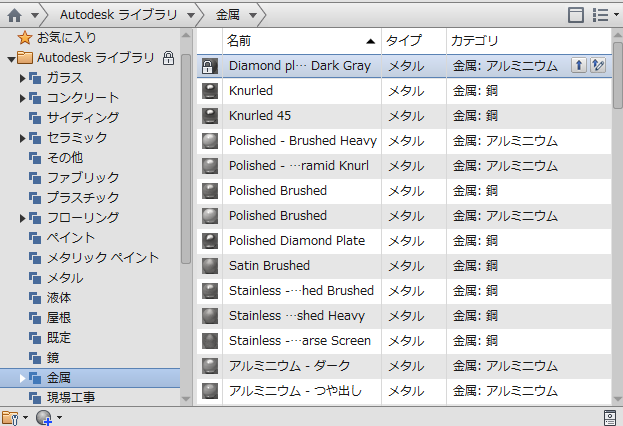This screenshot has width=623, height=426.
Task: Click Polished Diamond Plate swatch icon
Action: click(x=210, y=241)
